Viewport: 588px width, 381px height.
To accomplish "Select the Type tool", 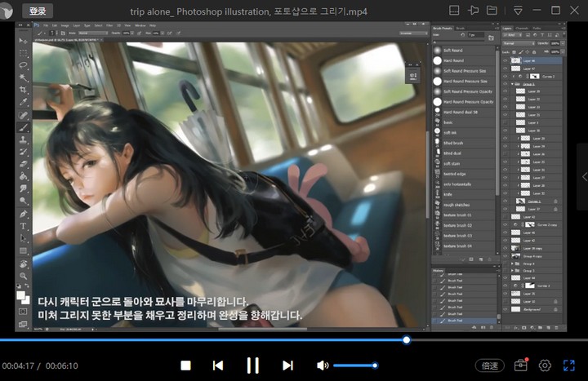I will tap(23, 226).
